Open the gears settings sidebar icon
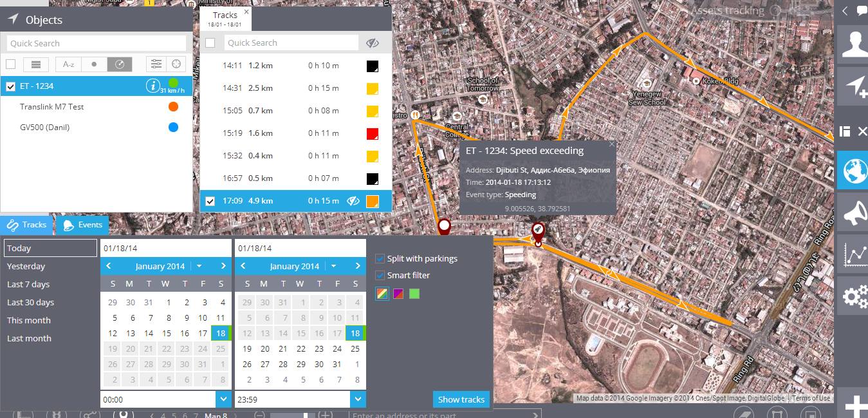The height and width of the screenshot is (418, 868). 854,297
